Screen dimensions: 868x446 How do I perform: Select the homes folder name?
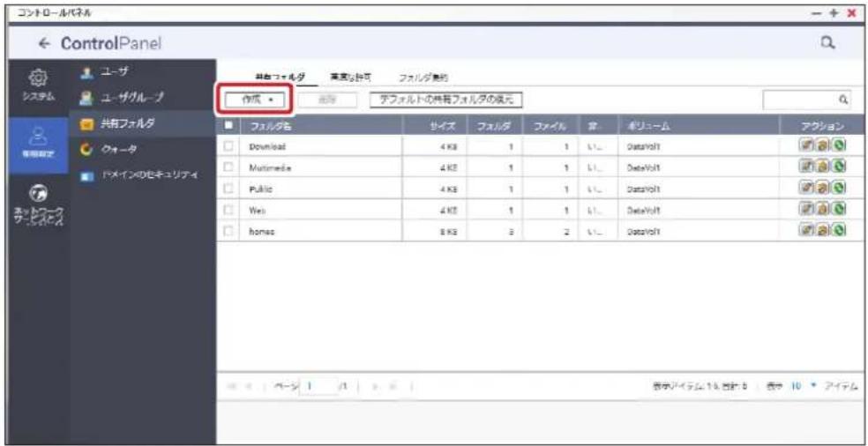point(262,231)
